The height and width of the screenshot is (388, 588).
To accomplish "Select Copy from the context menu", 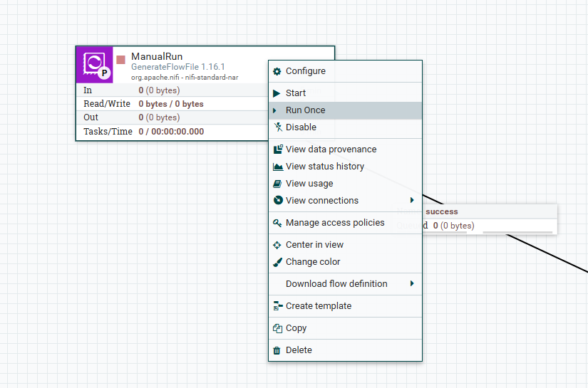I will coord(346,328).
